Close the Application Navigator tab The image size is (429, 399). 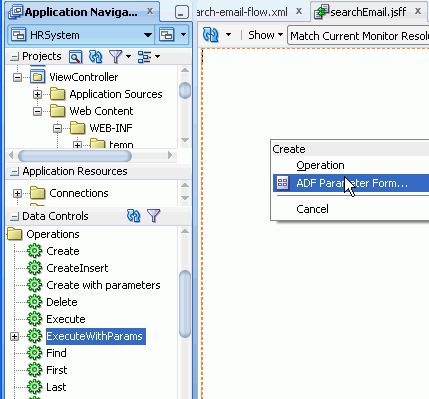pos(150,11)
